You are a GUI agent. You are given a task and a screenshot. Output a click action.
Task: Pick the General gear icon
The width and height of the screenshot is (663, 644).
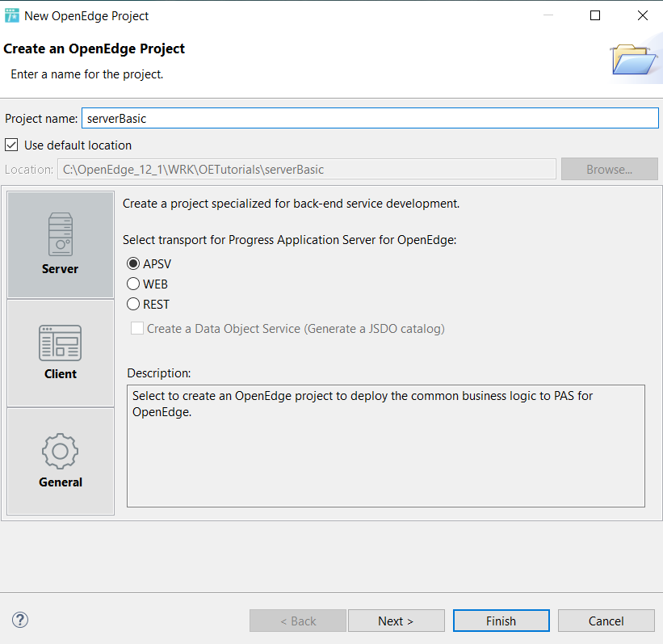pyautogui.click(x=60, y=451)
